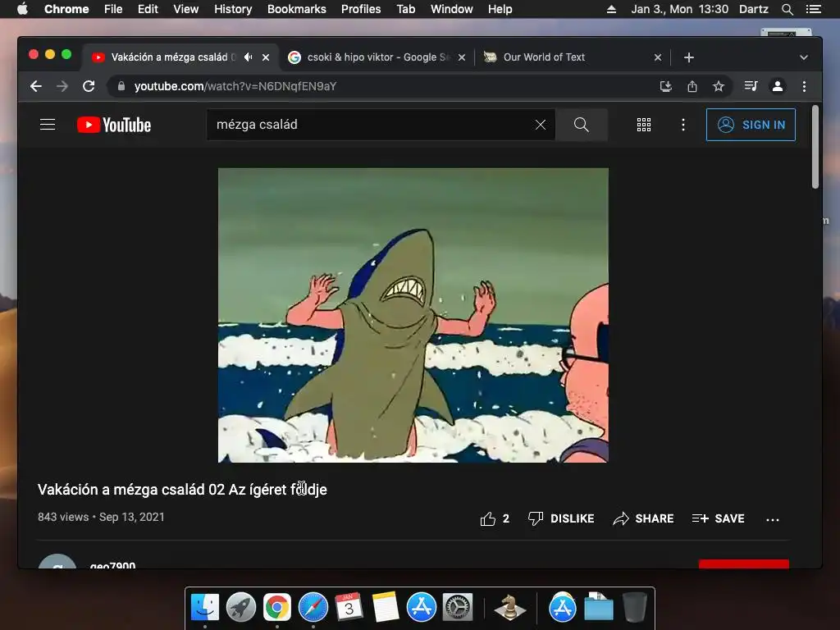Click the video player showing the shark
Image resolution: width=840 pixels, height=630 pixels.
(413, 315)
